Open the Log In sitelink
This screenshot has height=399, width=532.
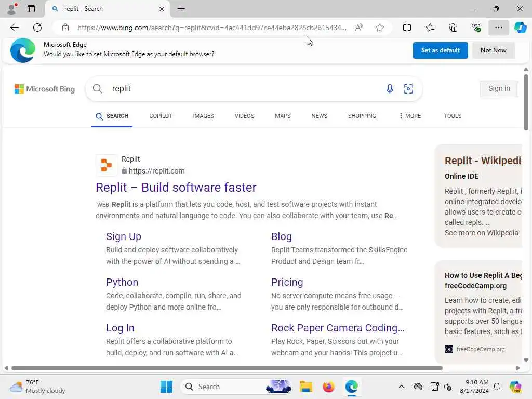tap(120, 328)
